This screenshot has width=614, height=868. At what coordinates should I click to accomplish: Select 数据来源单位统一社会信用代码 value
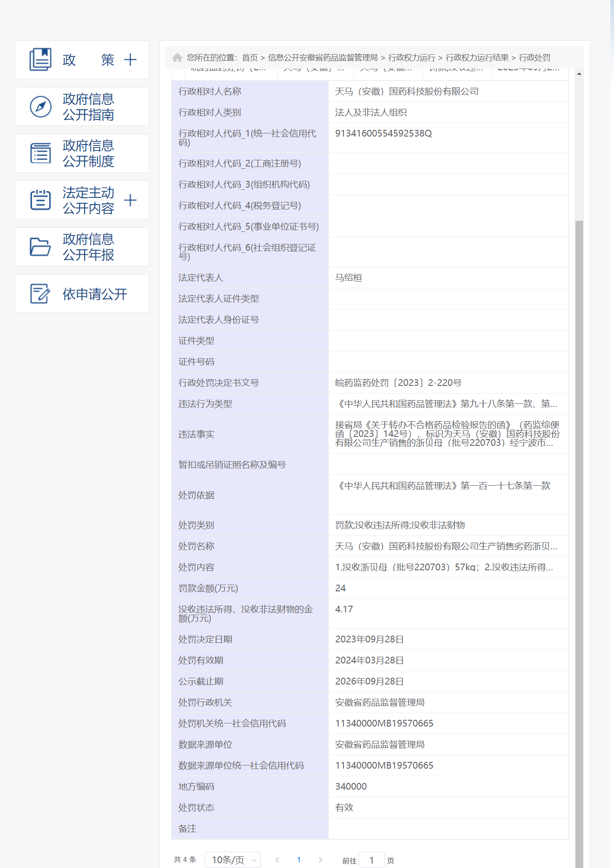point(384,765)
